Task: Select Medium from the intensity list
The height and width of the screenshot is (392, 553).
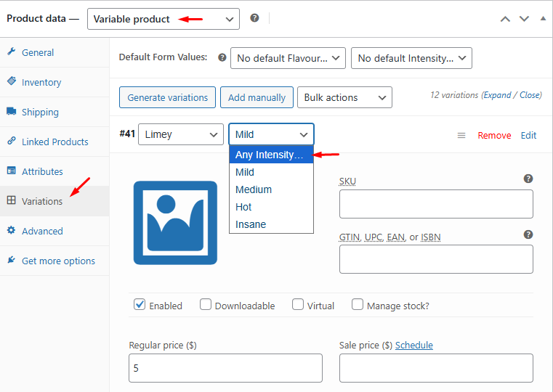Action: (271, 189)
